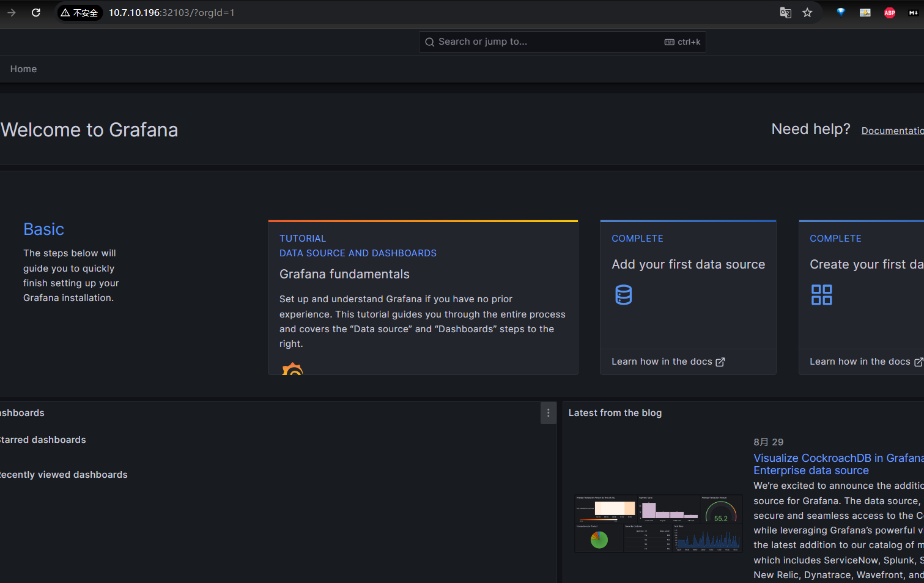Click the dashboard grid icon

pos(821,295)
